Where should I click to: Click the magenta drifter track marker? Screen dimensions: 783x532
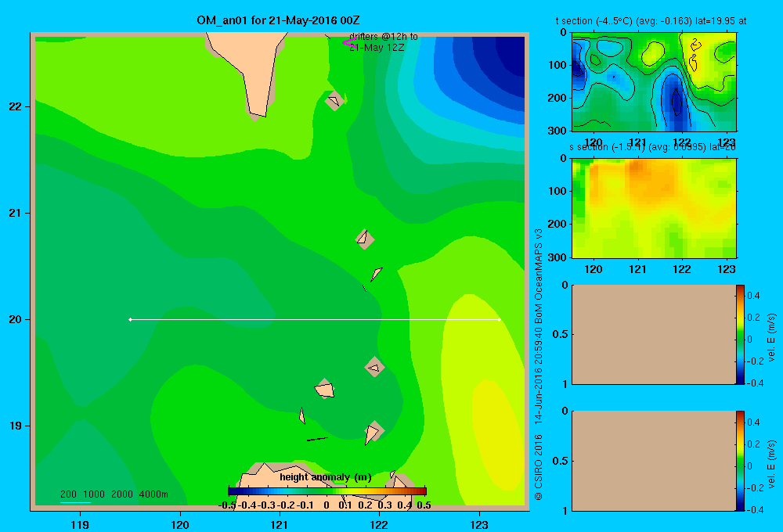pos(349,43)
